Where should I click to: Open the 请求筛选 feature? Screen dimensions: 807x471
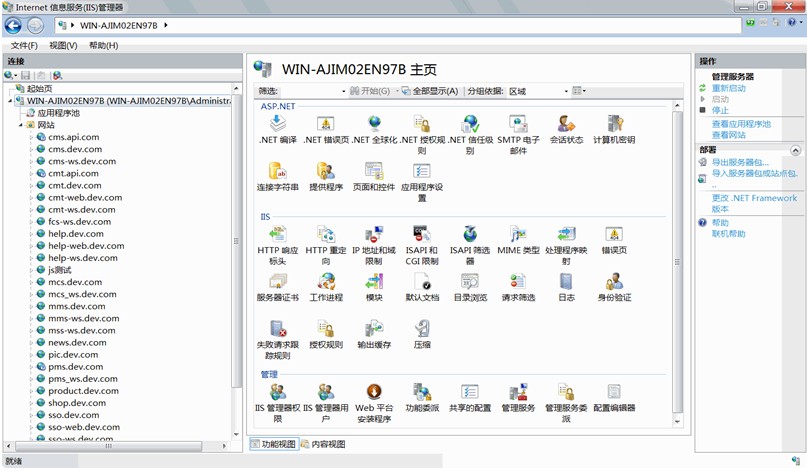click(x=518, y=287)
